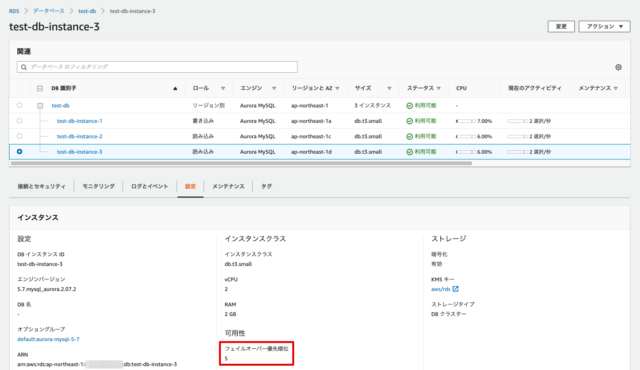This screenshot has height=370, width=640.
Task: Select the test-db-instance-2 radio button
Action: coord(20,136)
